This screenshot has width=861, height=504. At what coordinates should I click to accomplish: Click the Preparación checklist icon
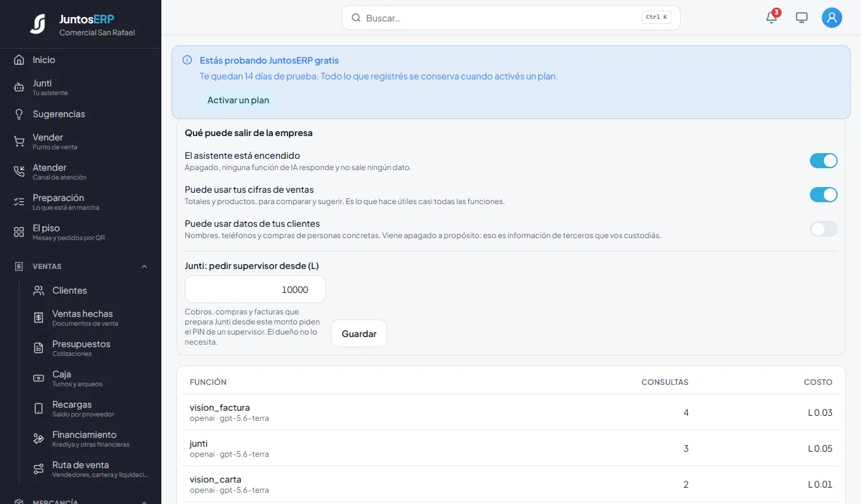coord(19,202)
